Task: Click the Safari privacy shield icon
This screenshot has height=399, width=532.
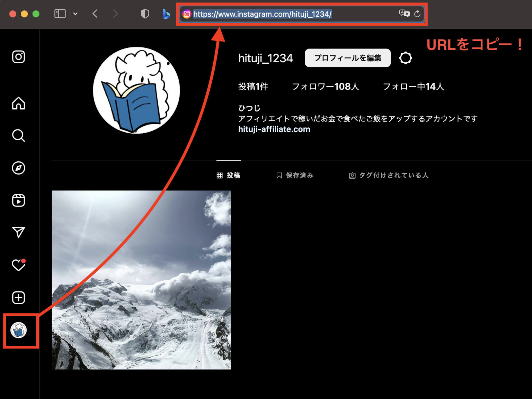Action: point(145,14)
